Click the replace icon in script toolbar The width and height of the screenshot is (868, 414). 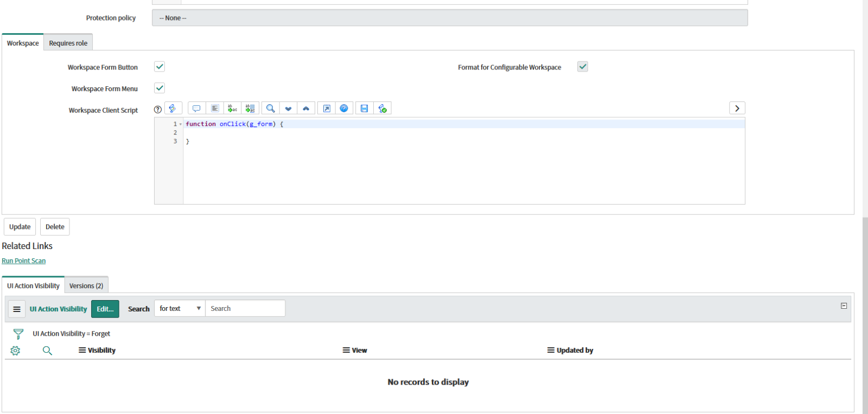[232, 109]
